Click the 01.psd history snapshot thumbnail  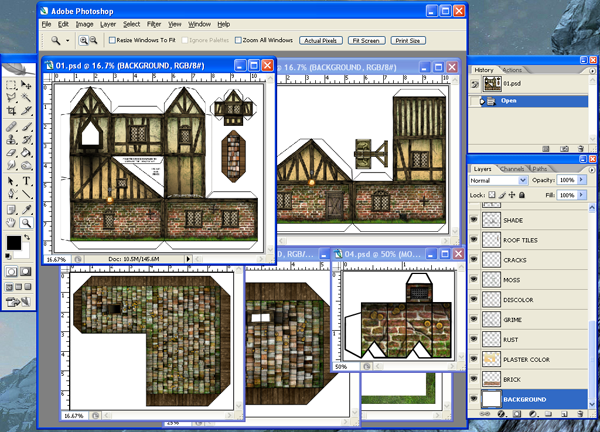pos(492,83)
